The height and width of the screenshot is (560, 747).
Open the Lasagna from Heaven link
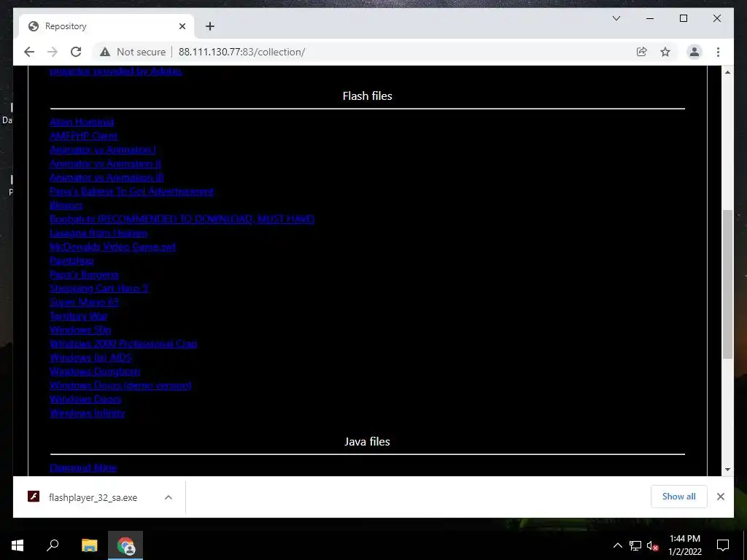(x=98, y=233)
